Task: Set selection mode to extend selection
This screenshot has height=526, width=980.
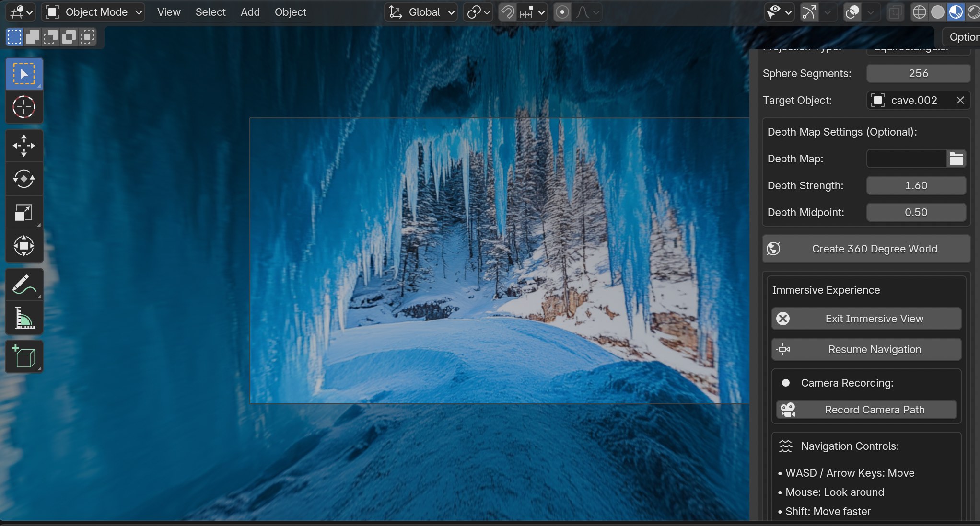Action: (x=33, y=37)
